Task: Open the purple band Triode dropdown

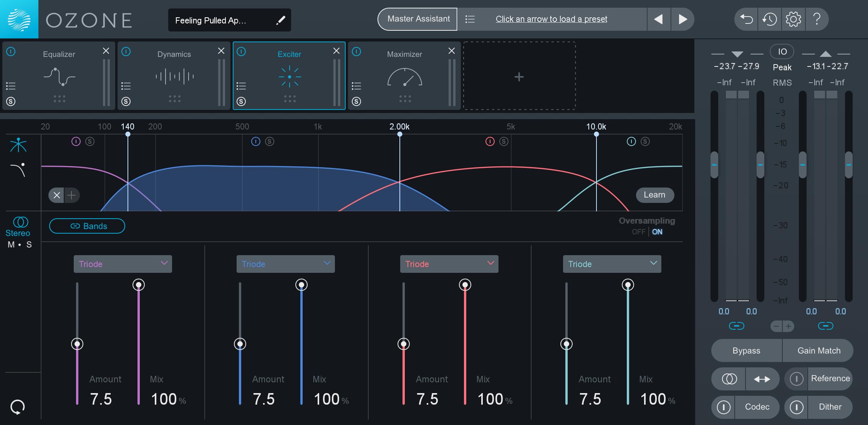Action: [123, 264]
